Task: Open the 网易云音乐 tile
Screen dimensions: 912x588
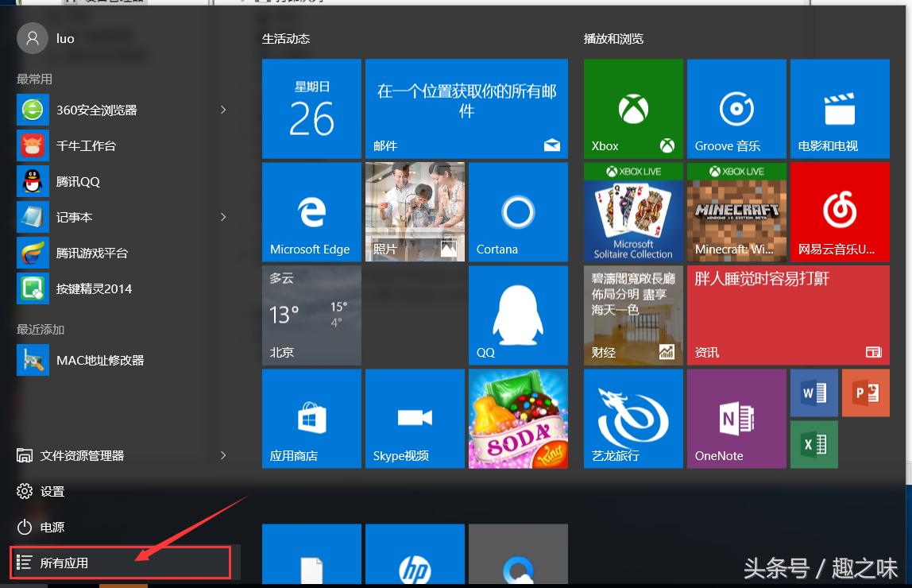Action: coord(840,211)
